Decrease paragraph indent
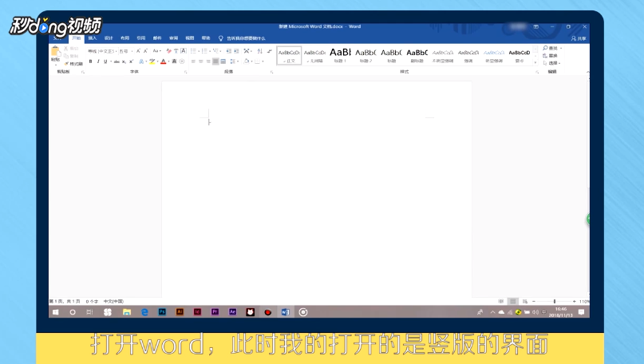The width and height of the screenshot is (644, 364). click(229, 51)
